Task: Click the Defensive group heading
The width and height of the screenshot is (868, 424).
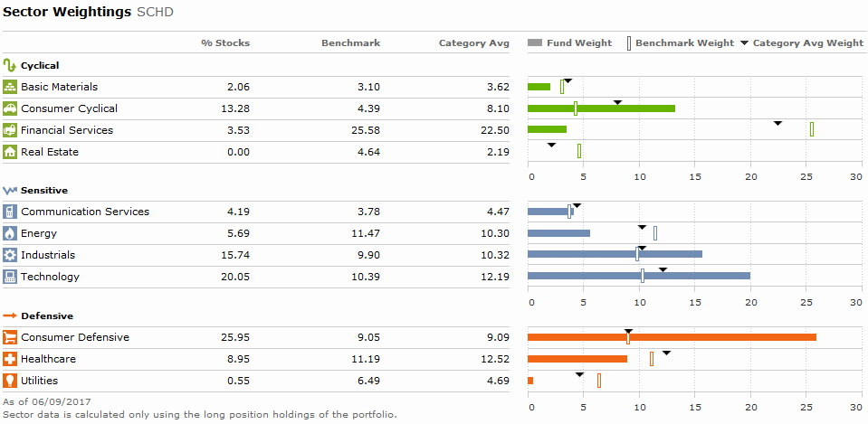Action: tap(47, 316)
